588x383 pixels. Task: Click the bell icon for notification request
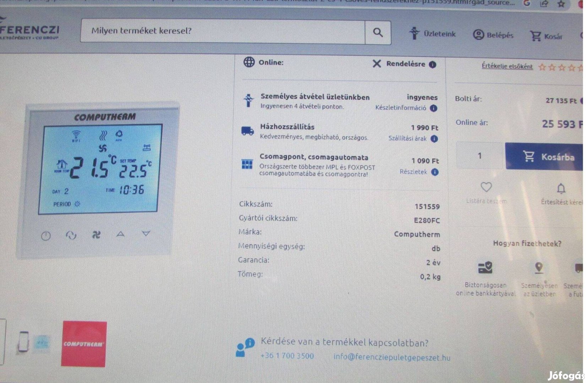(561, 188)
